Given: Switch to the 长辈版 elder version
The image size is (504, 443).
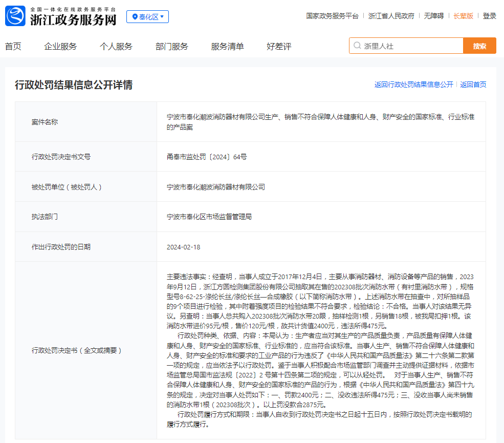Looking at the screenshot, I should pos(463,16).
